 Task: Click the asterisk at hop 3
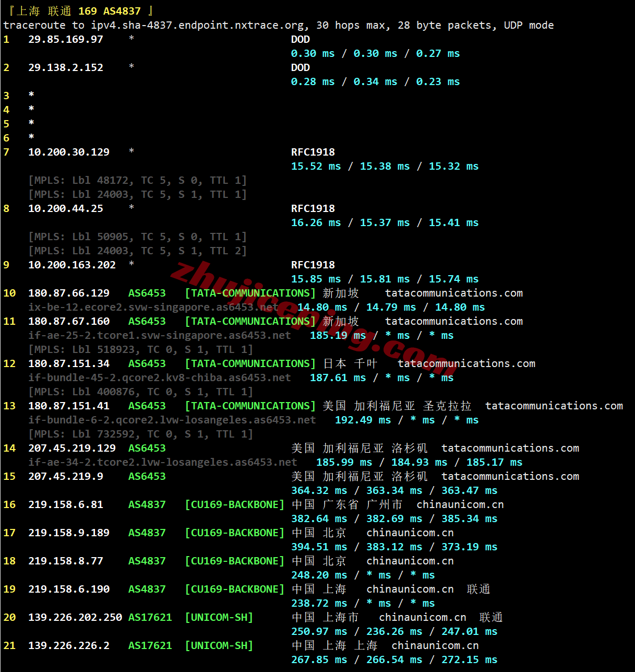[31, 95]
